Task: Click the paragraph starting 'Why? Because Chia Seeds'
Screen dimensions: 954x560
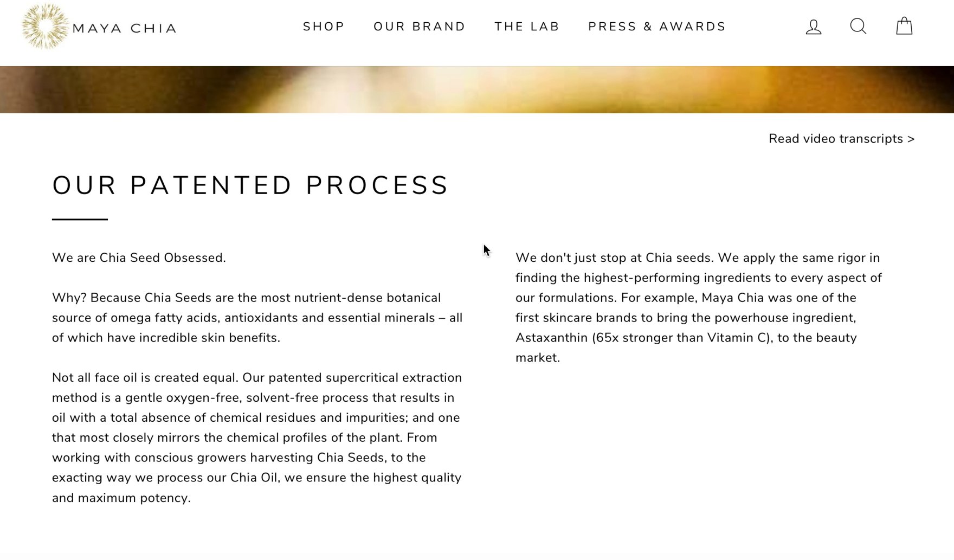Action: [x=257, y=318]
